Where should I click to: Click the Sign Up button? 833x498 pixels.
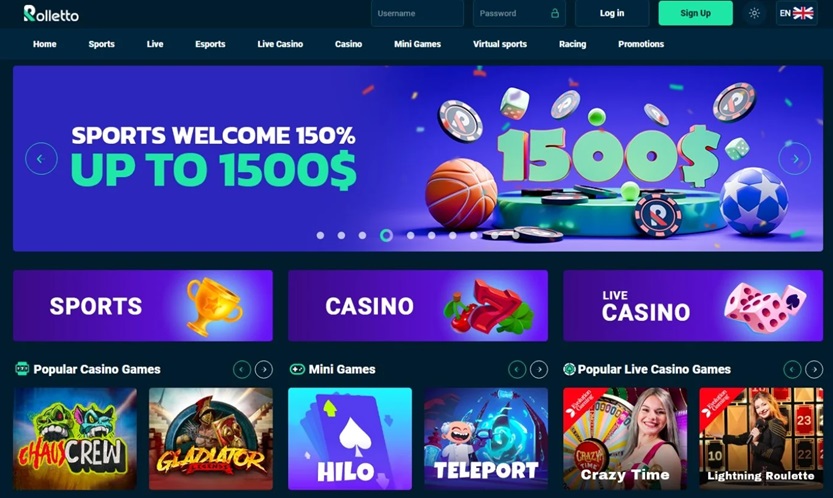pos(695,13)
